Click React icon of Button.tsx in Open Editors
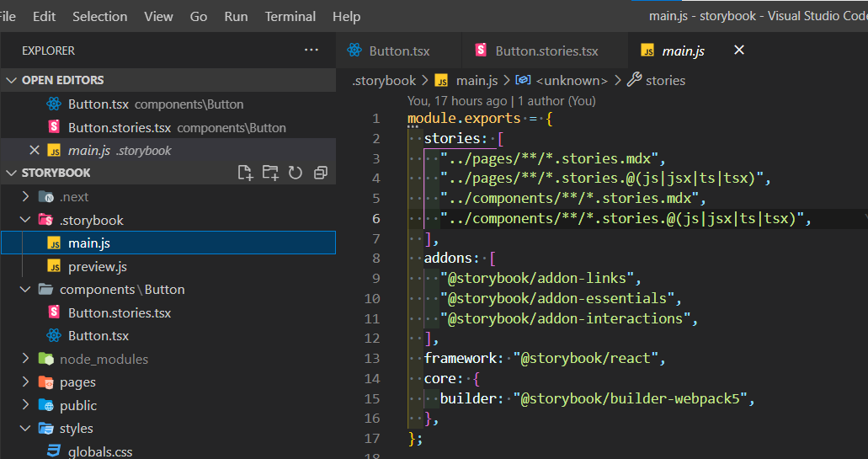The width and height of the screenshot is (868, 459). click(54, 104)
